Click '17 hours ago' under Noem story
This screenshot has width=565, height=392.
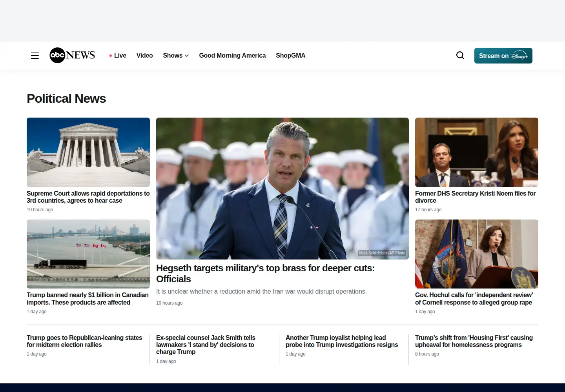tap(428, 210)
